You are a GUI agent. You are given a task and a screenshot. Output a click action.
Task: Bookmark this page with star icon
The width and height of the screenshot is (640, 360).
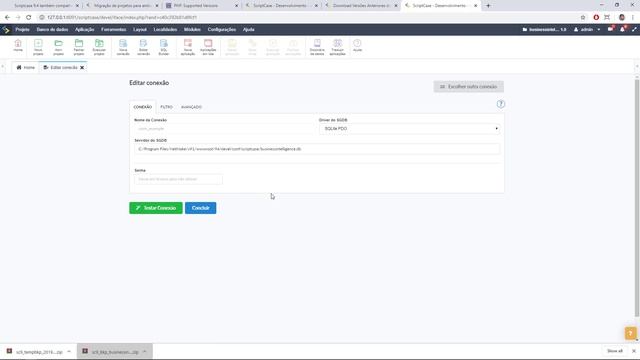[x=583, y=18]
